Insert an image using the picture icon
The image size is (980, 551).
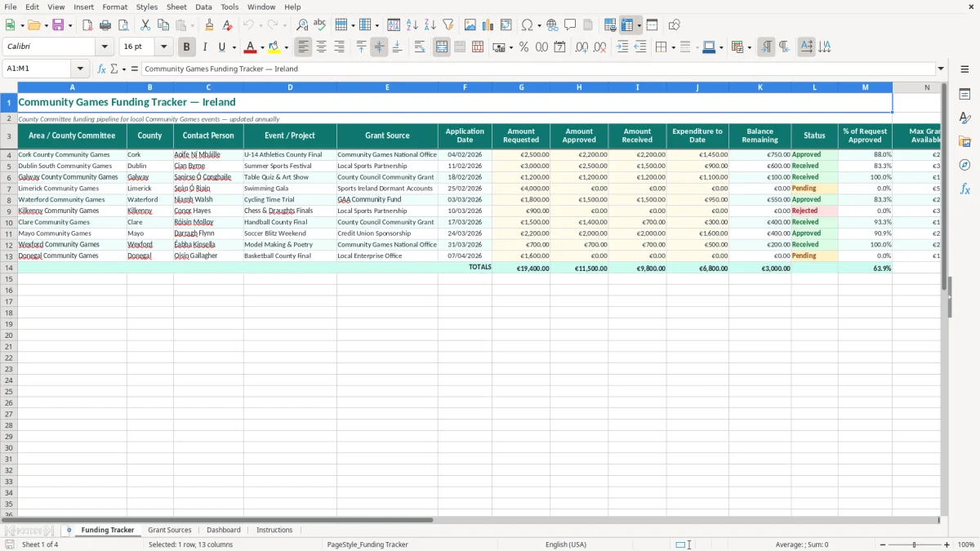tap(470, 25)
